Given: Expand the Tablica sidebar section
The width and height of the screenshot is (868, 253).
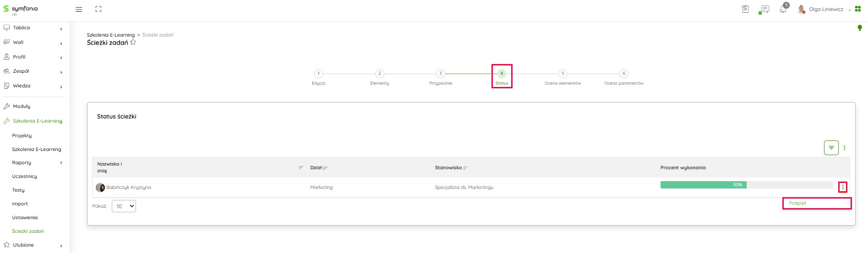Looking at the screenshot, I should tap(61, 28).
